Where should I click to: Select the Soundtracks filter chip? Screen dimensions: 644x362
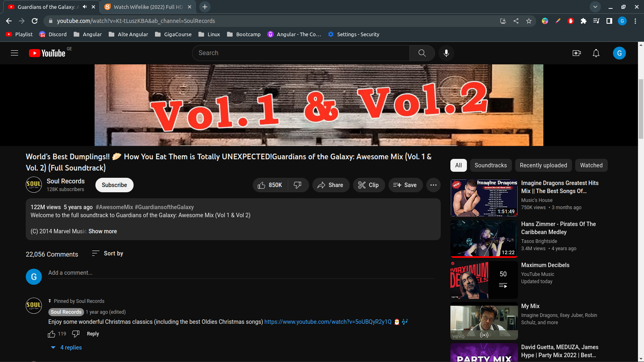point(491,165)
